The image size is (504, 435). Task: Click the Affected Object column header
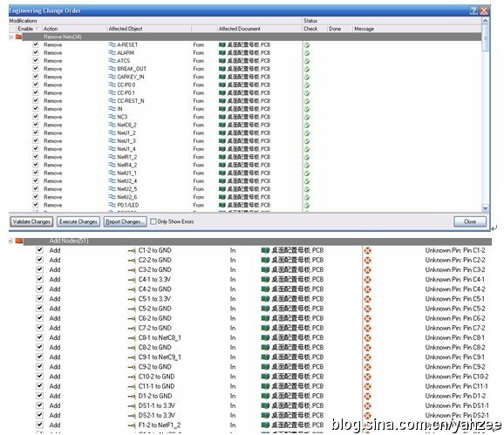126,29
